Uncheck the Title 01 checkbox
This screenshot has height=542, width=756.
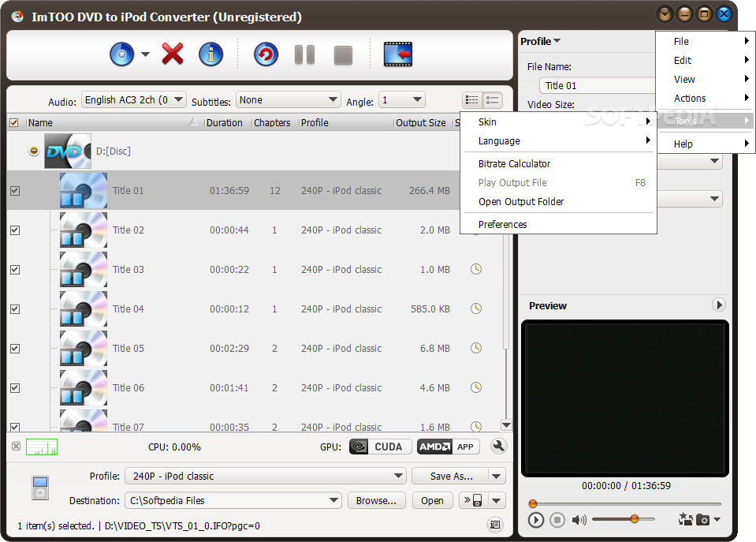[x=15, y=191]
